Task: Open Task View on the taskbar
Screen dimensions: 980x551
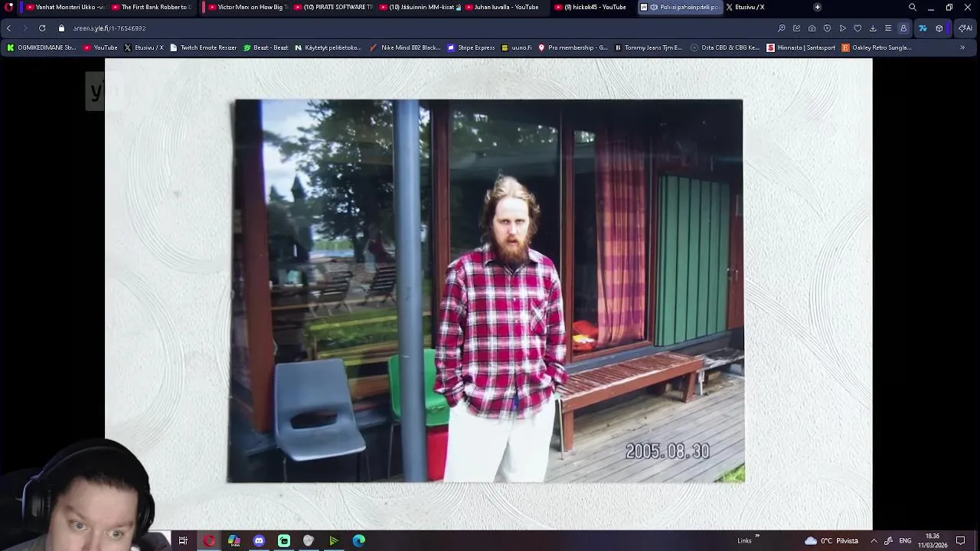Action: tap(183, 541)
